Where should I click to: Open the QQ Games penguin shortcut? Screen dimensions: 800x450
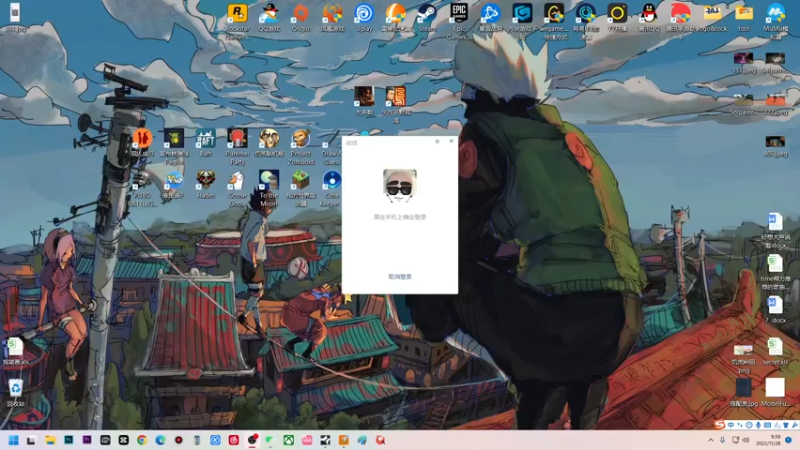tap(269, 17)
